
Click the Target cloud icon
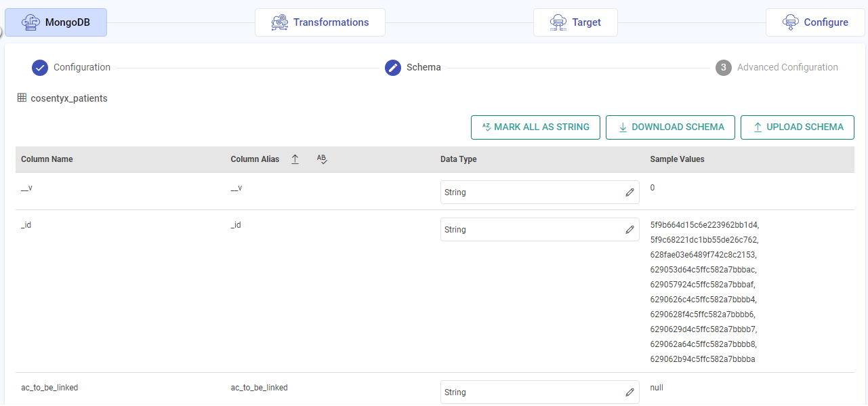pyautogui.click(x=558, y=22)
